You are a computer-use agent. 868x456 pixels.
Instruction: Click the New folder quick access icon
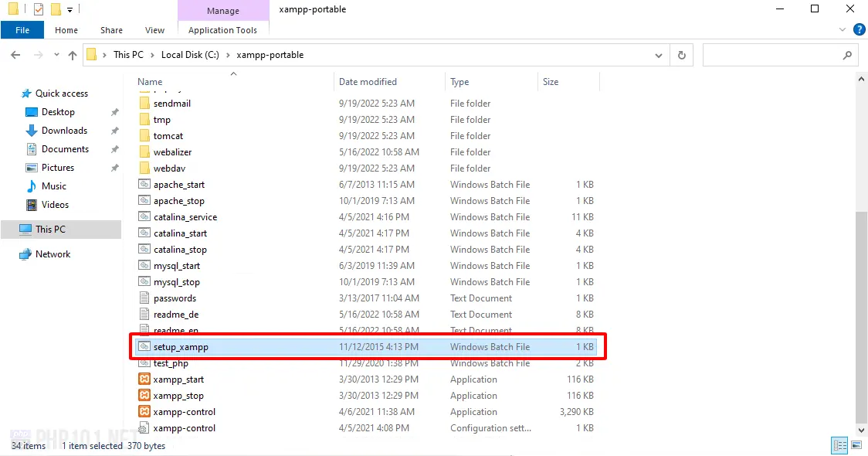click(x=56, y=9)
